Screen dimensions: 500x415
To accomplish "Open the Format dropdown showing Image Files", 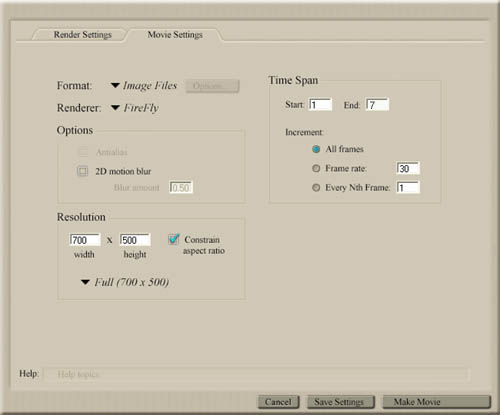I will pos(144,86).
